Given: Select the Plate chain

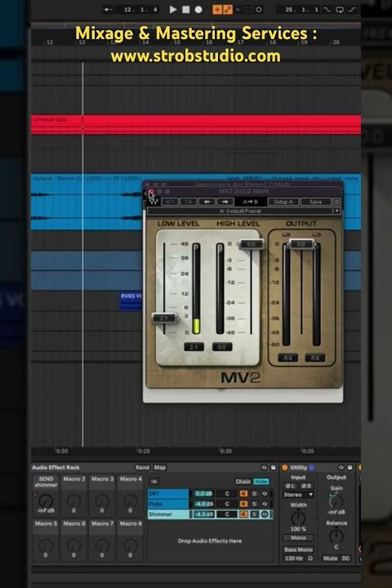Looking at the screenshot, I should (168, 504).
